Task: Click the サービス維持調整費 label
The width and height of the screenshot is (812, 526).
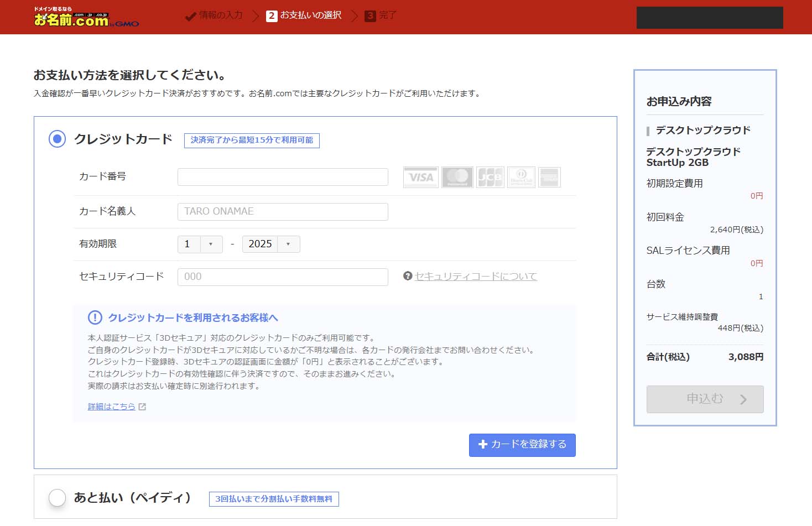Action: tap(682, 317)
